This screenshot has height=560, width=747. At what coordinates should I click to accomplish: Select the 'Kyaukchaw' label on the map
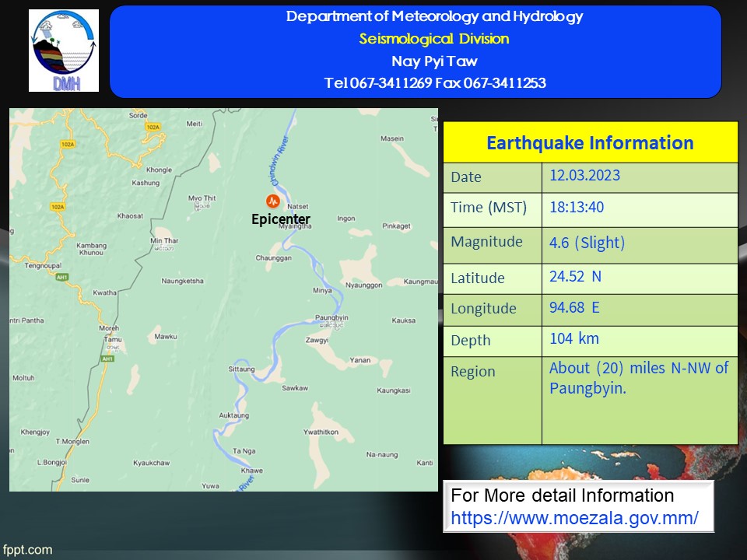point(152,463)
